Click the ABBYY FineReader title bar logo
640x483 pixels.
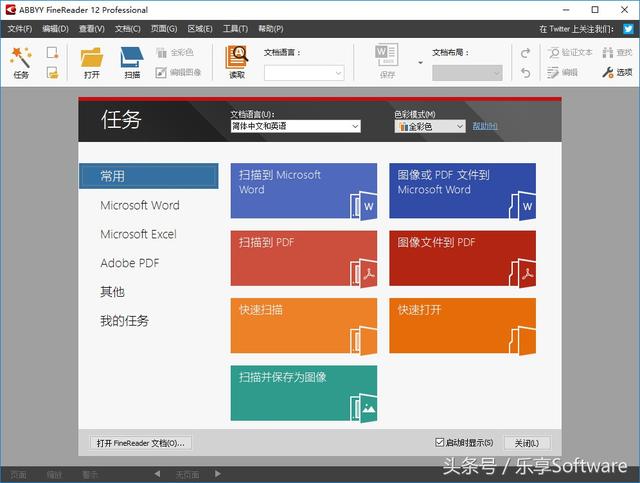pyautogui.click(x=10, y=9)
